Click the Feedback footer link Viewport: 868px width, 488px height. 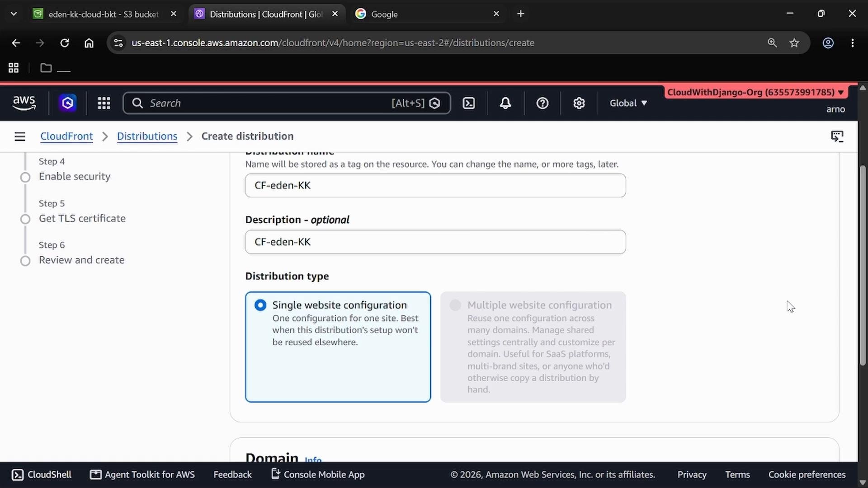click(x=232, y=474)
